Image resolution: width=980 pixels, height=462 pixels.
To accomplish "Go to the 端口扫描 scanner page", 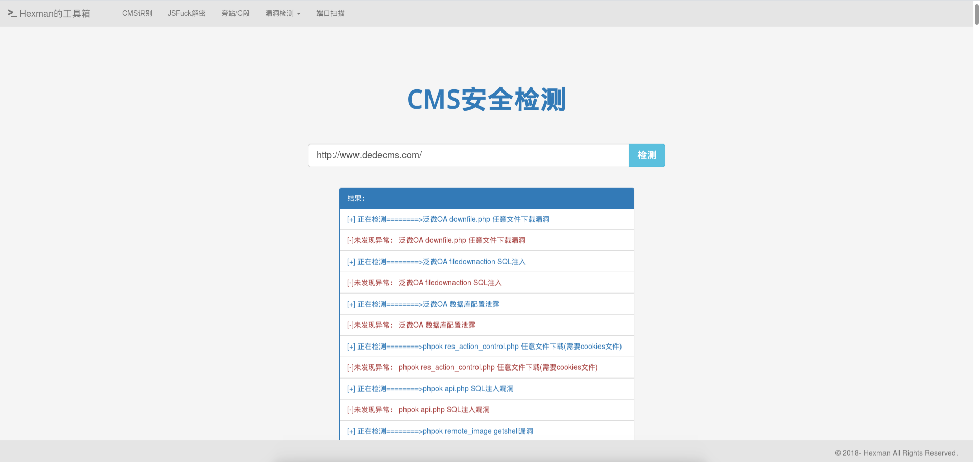I will (330, 13).
